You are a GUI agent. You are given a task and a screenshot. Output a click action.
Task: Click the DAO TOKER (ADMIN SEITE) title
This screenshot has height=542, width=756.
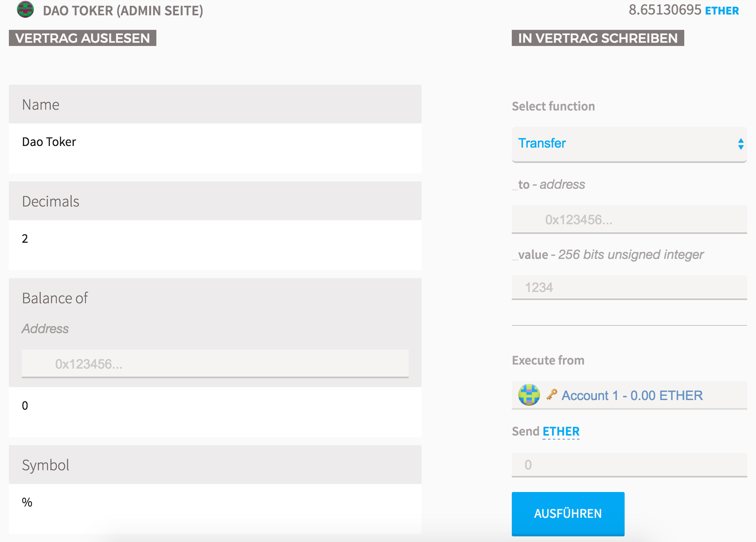point(123,10)
